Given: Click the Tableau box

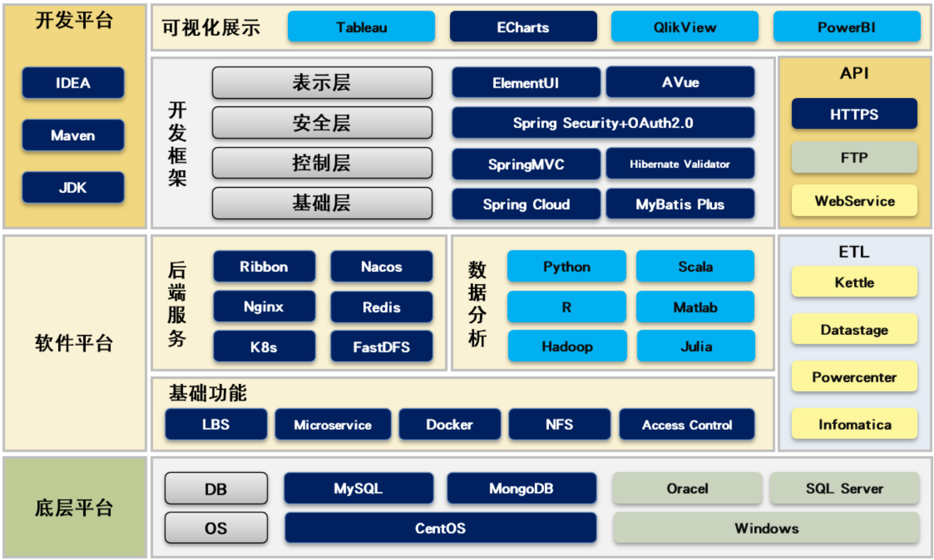Looking at the screenshot, I should (361, 27).
